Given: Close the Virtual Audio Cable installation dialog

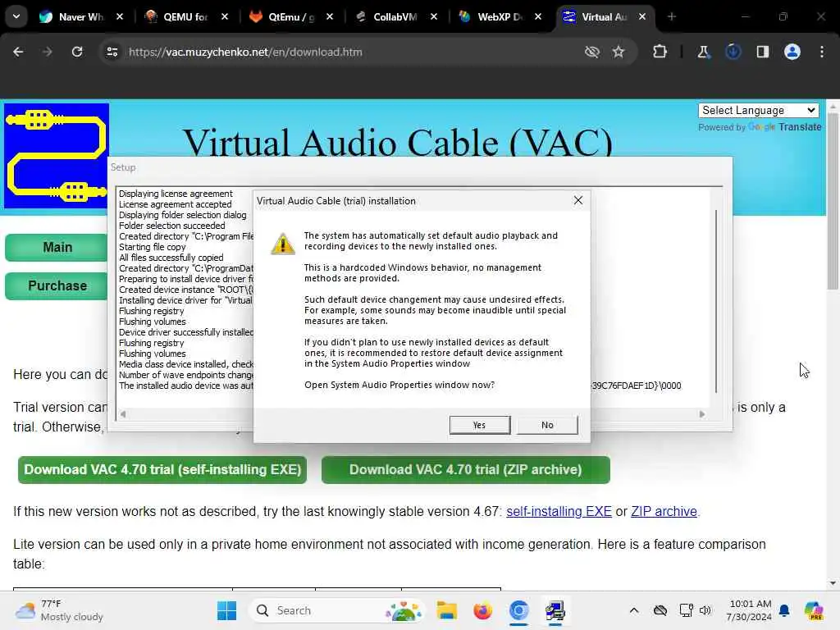Looking at the screenshot, I should click(578, 200).
